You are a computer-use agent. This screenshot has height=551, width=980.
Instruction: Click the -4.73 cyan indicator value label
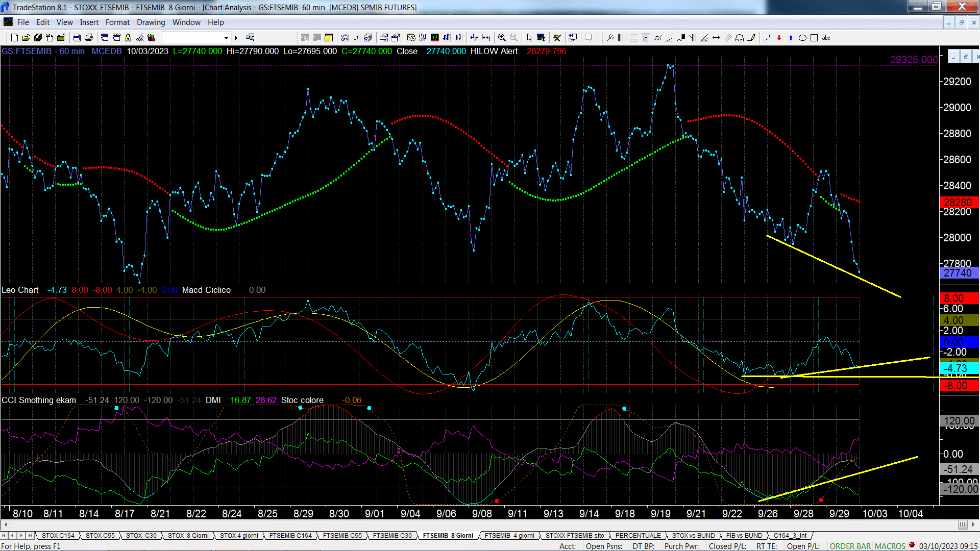point(959,368)
